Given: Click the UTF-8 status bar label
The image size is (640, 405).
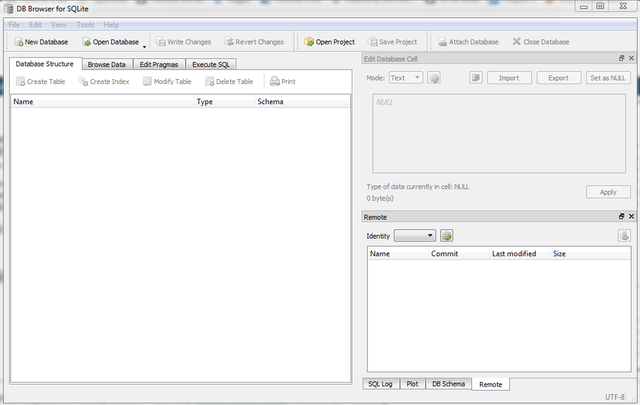Looking at the screenshot, I should 615,397.
